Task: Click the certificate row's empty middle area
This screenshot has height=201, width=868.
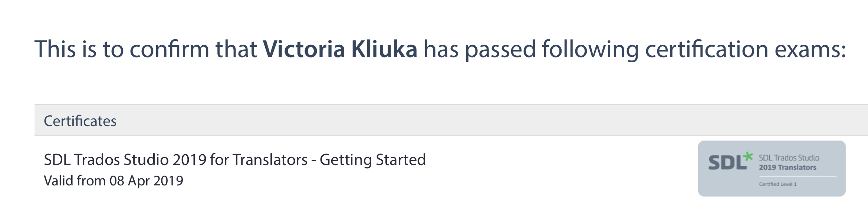Action: click(556, 169)
